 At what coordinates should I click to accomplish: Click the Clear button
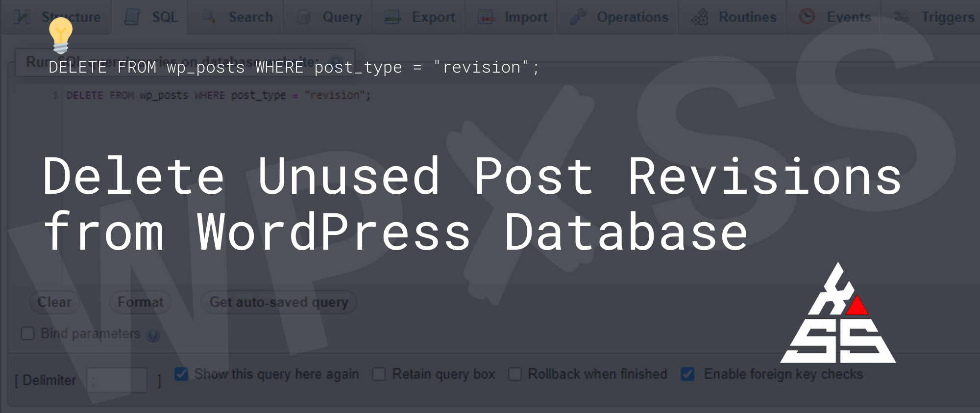click(x=54, y=302)
